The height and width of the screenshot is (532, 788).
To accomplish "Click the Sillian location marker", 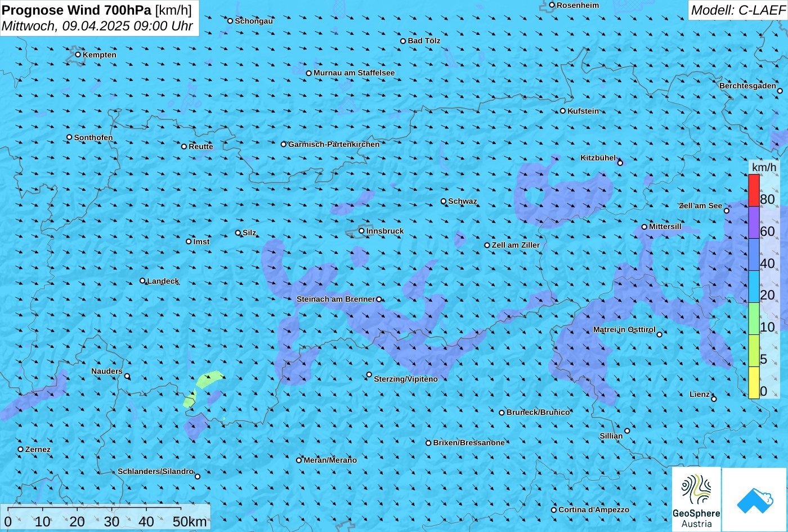I will pos(627,431).
